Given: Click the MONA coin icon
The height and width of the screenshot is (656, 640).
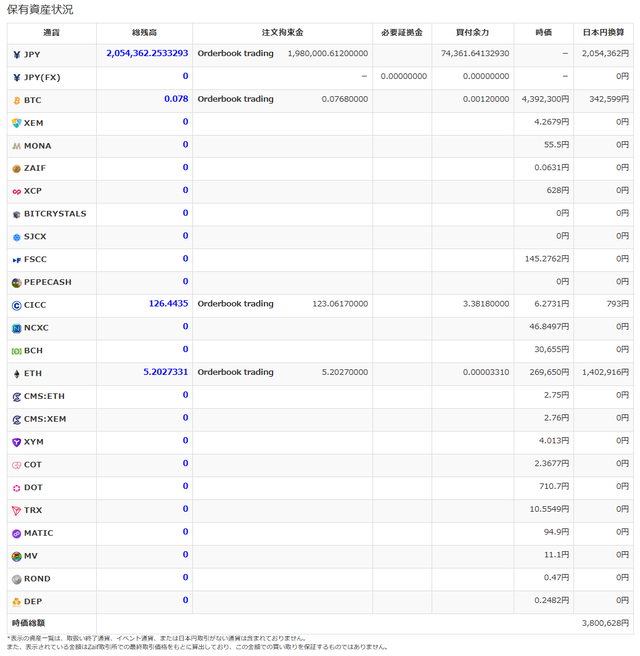Looking at the screenshot, I should pos(16,146).
